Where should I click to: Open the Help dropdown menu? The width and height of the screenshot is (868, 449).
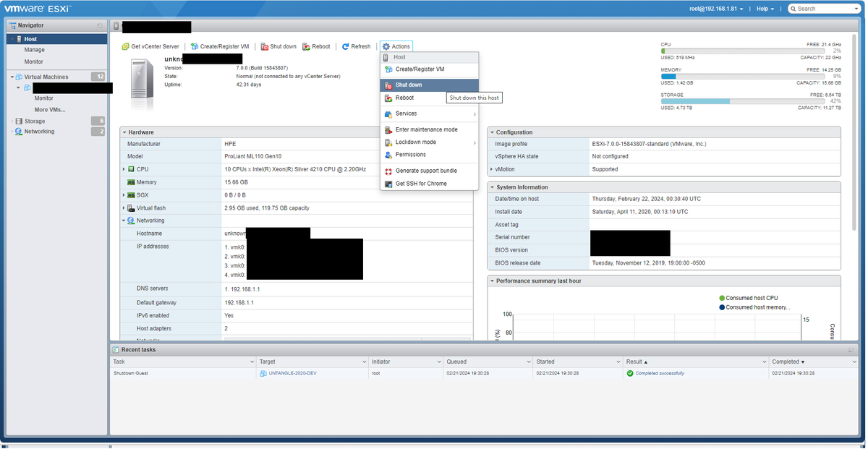point(765,9)
